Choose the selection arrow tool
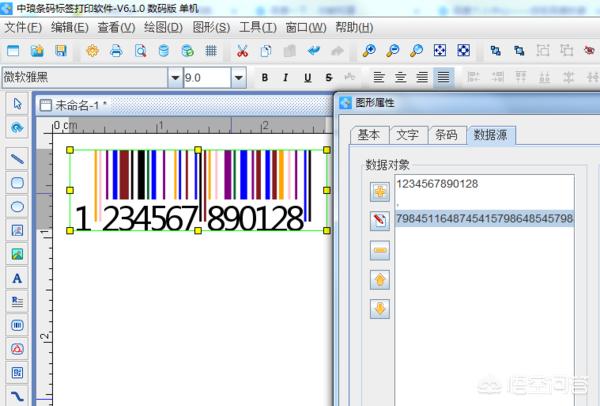Image resolution: width=600 pixels, height=406 pixels. pyautogui.click(x=17, y=104)
